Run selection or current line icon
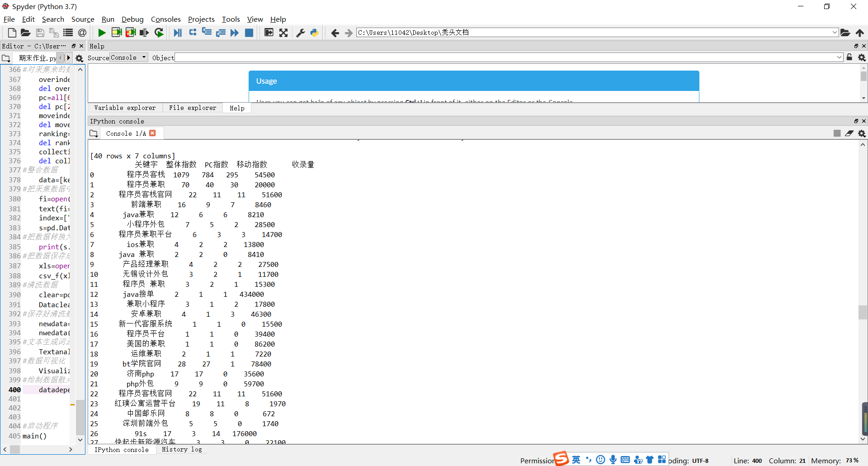The image size is (868, 466). (x=145, y=33)
